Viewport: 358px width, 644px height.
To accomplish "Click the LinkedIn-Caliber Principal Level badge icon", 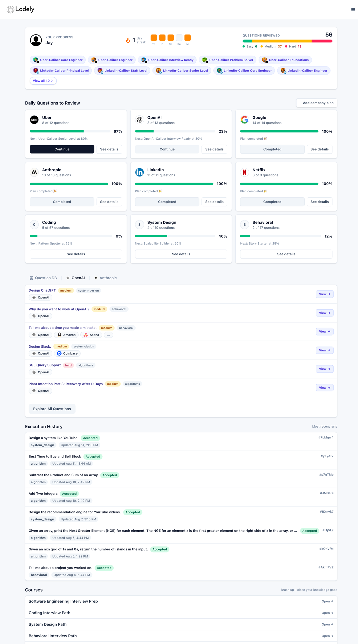I will pos(36,71).
